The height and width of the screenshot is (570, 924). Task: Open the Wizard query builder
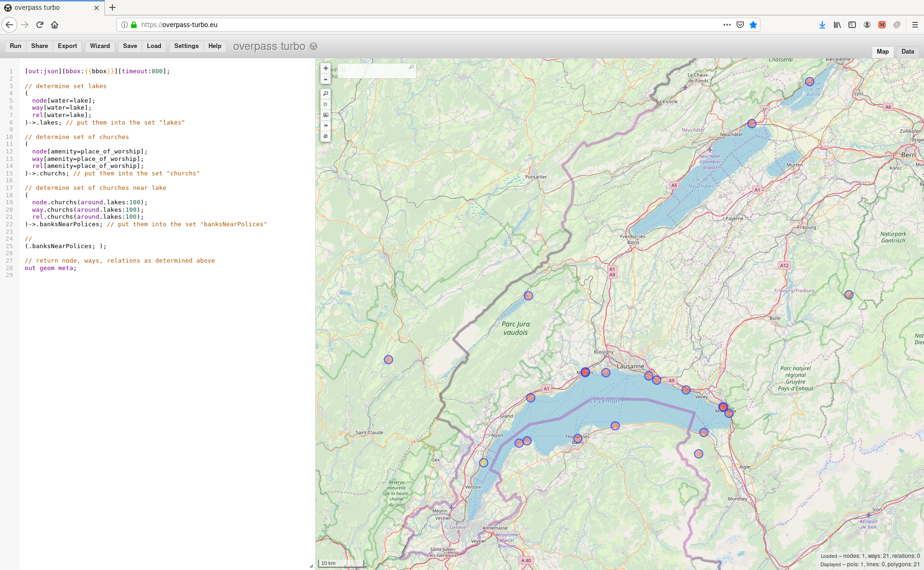[100, 46]
